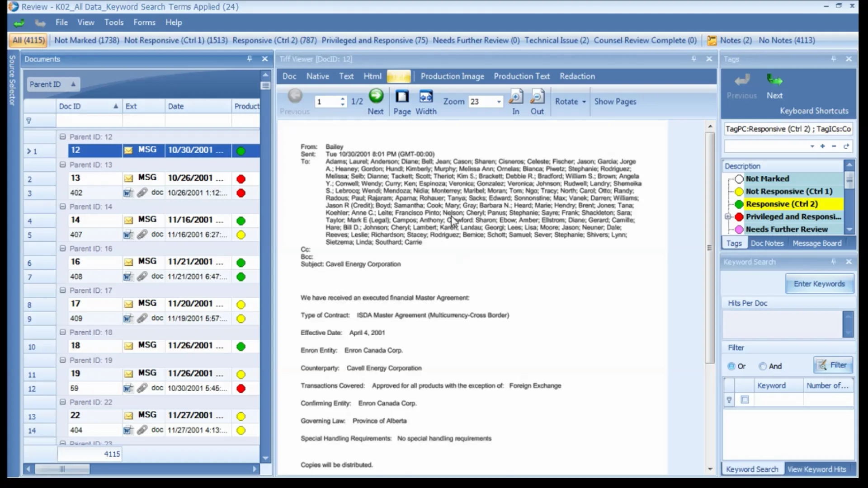Click grey back arrow in menu bar
This screenshot has height=488, width=868.
[x=40, y=23]
